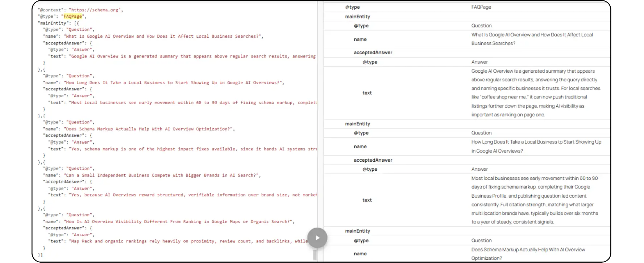Click the code text line starting "Map Pack and organic rankings"
Image resolution: width=644 pixels, height=263 pixels.
pyautogui.click(x=178, y=241)
